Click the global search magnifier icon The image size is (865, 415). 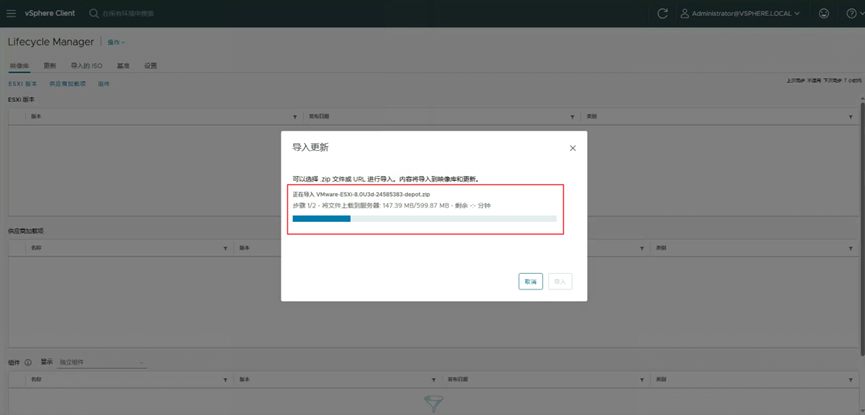[x=94, y=13]
